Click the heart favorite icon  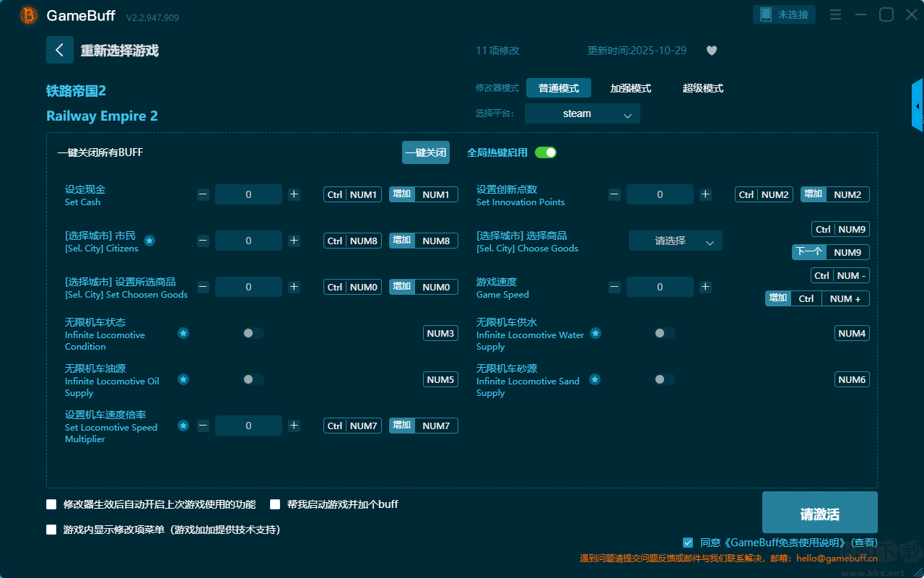[712, 51]
